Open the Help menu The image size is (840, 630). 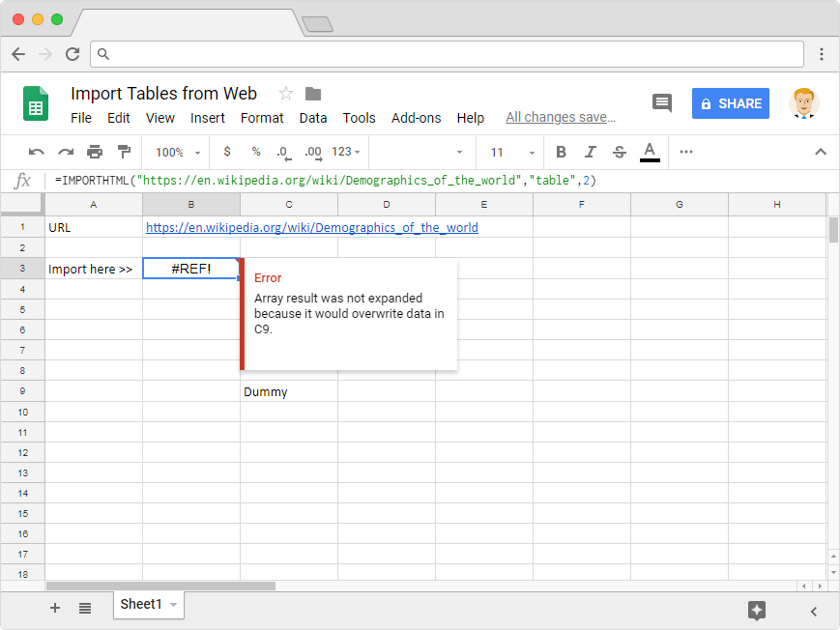pyautogui.click(x=471, y=118)
